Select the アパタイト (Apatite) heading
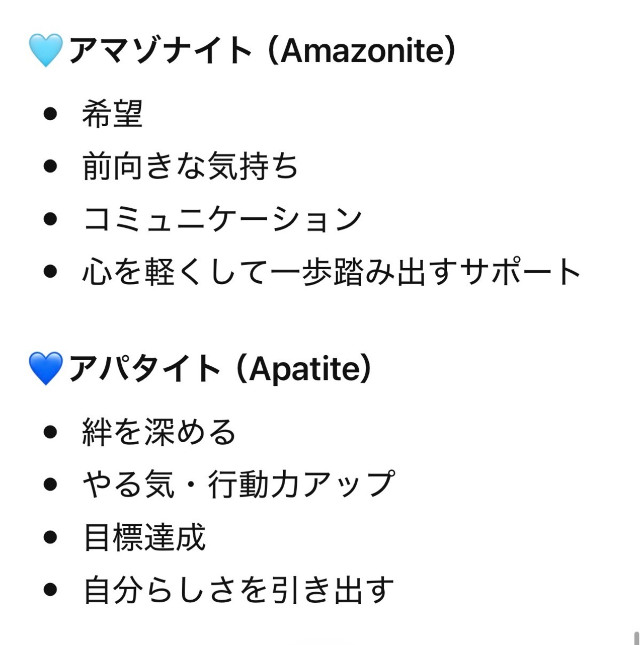644x645 pixels. pyautogui.click(x=220, y=369)
